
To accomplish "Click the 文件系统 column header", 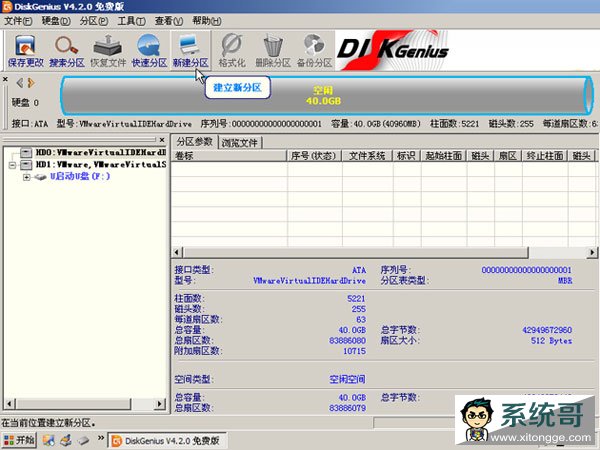I will coord(367,156).
